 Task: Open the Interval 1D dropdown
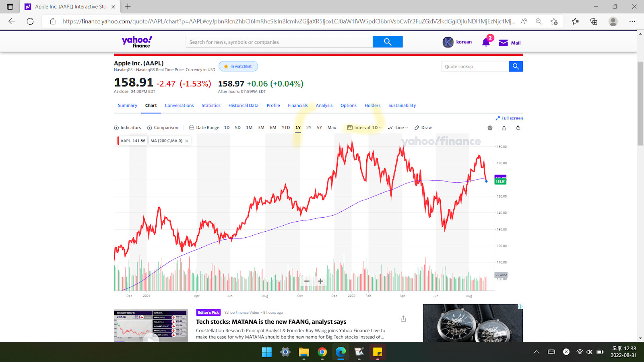point(365,128)
